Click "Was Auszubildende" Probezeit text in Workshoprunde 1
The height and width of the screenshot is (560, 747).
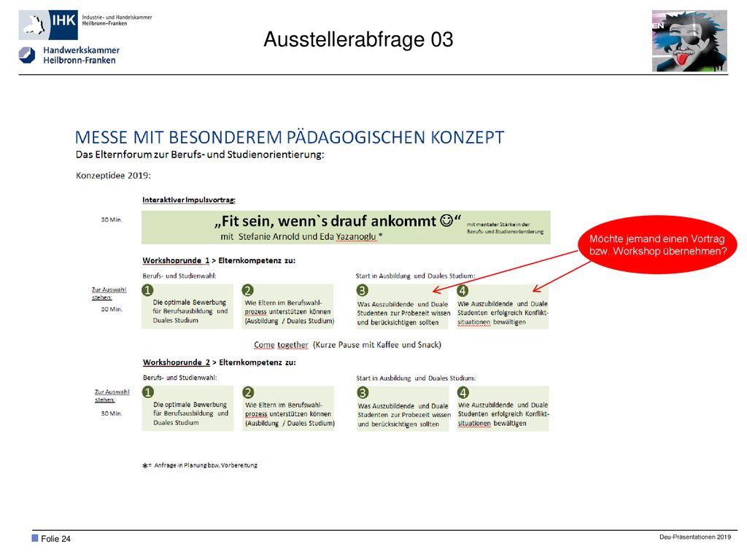pyautogui.click(x=403, y=313)
